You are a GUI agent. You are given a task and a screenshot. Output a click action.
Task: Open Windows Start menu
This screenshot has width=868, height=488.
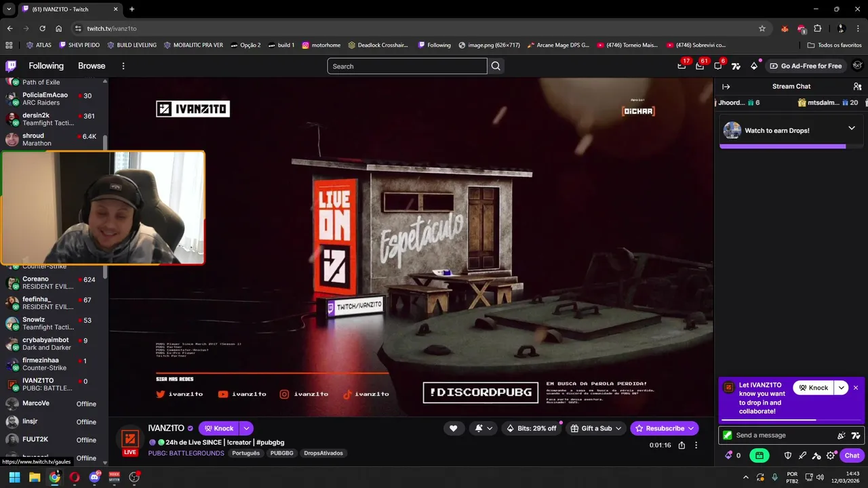coord(14,476)
